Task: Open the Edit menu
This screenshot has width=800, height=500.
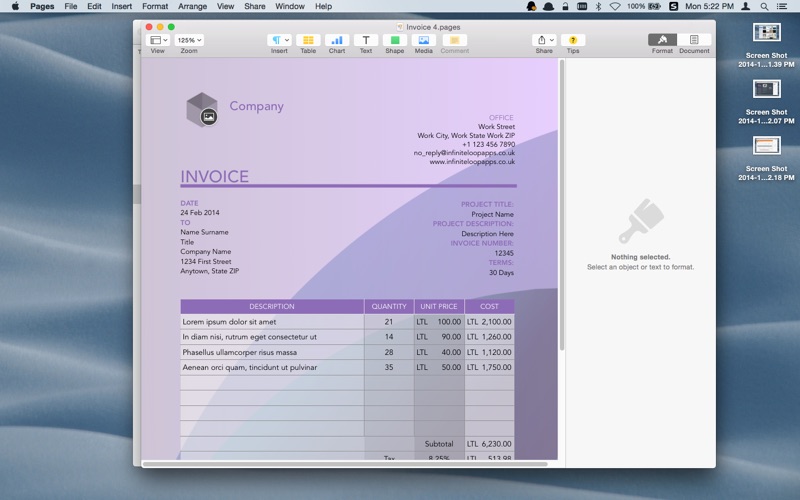Action: click(94, 6)
